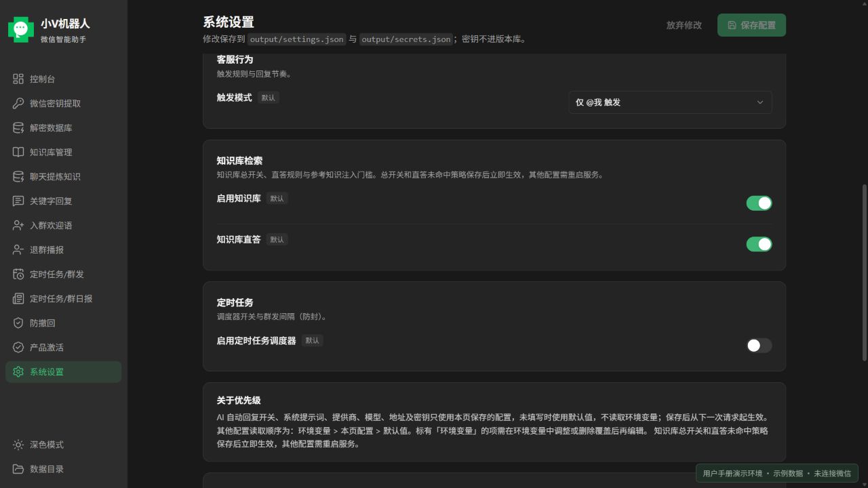
Task: Click the 保存配置 button
Action: (751, 25)
